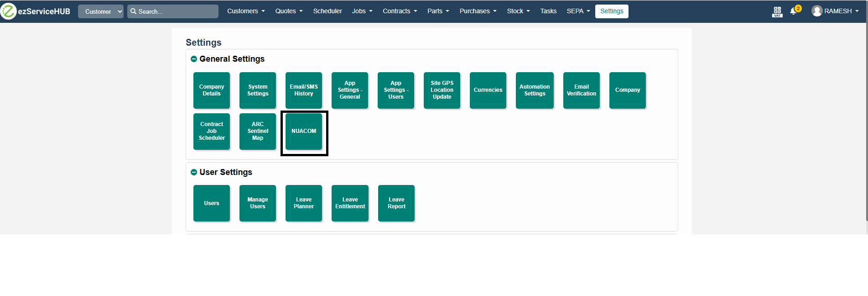This screenshot has height=296, width=868.
Task: Open the Scheduler menu item
Action: [327, 11]
